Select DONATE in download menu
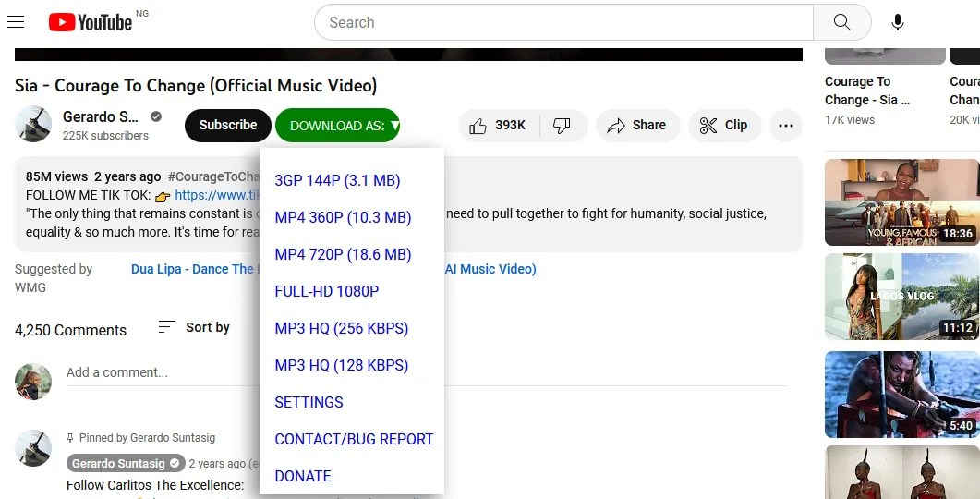Viewport: 980px width, 499px height. [x=303, y=476]
